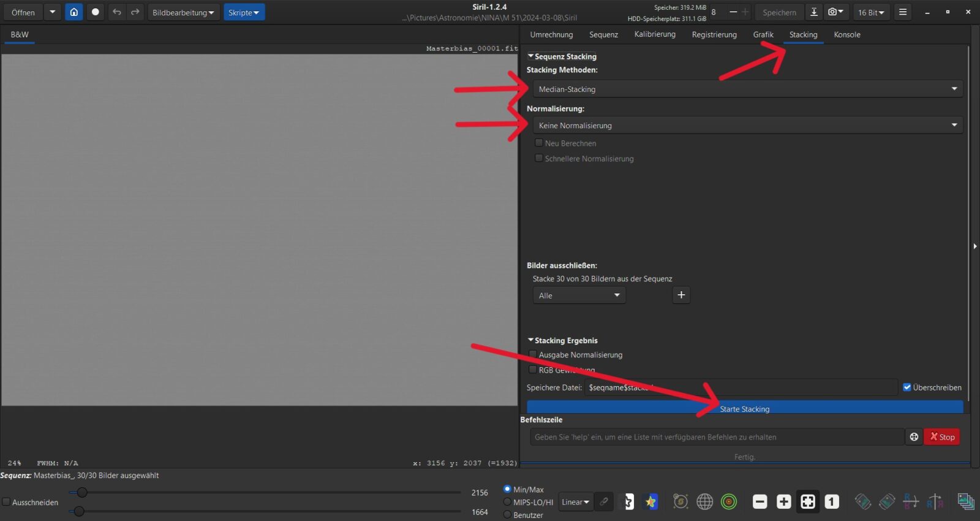Click the Starte Stacking button

[745, 408]
